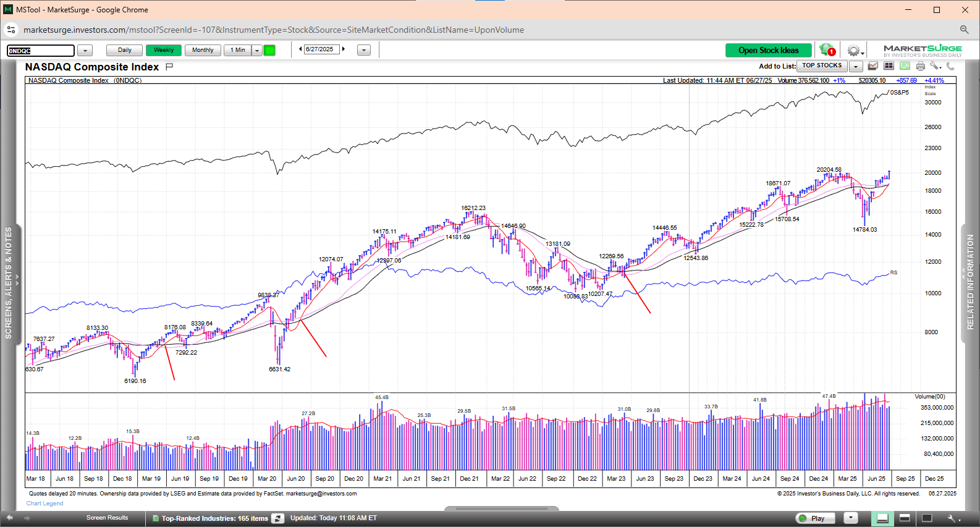The height and width of the screenshot is (527, 980).
Task: Click the Volume(00) axis label
Action: tap(929, 397)
